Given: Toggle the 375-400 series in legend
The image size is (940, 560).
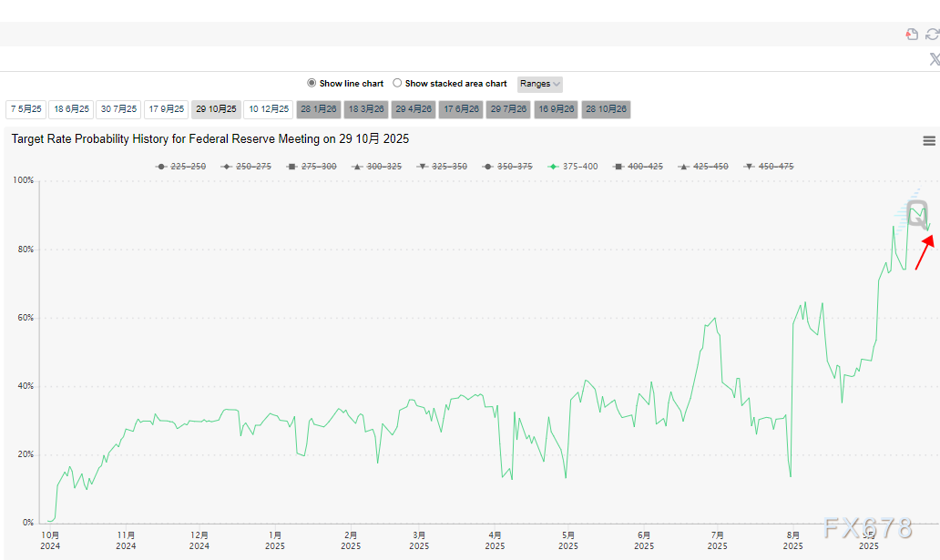Looking at the screenshot, I should point(573,167).
